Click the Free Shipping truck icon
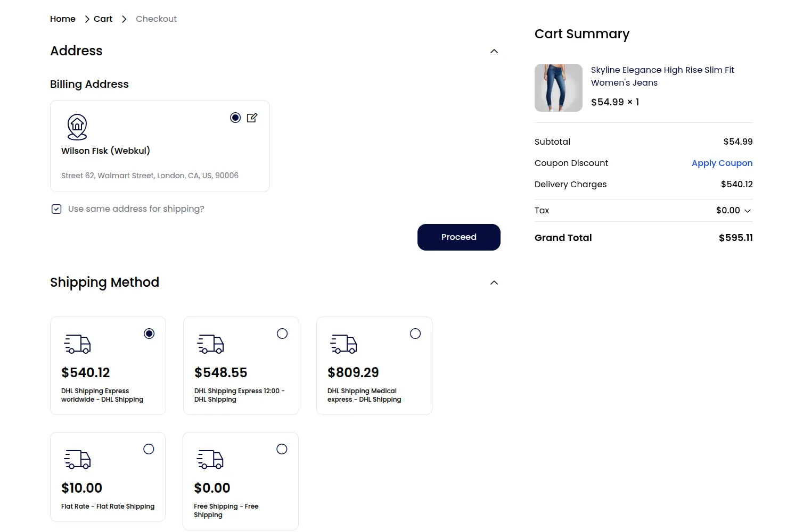This screenshot has width=803, height=532. (211, 459)
